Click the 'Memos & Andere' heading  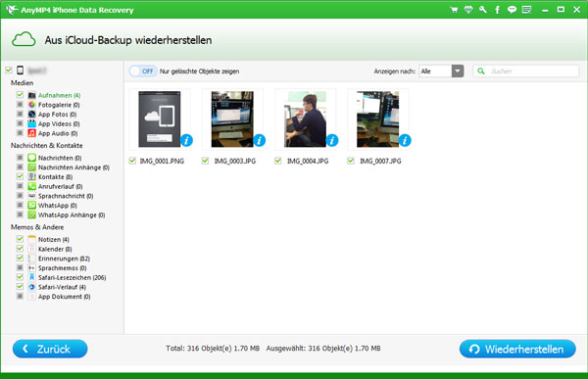pos(37,227)
